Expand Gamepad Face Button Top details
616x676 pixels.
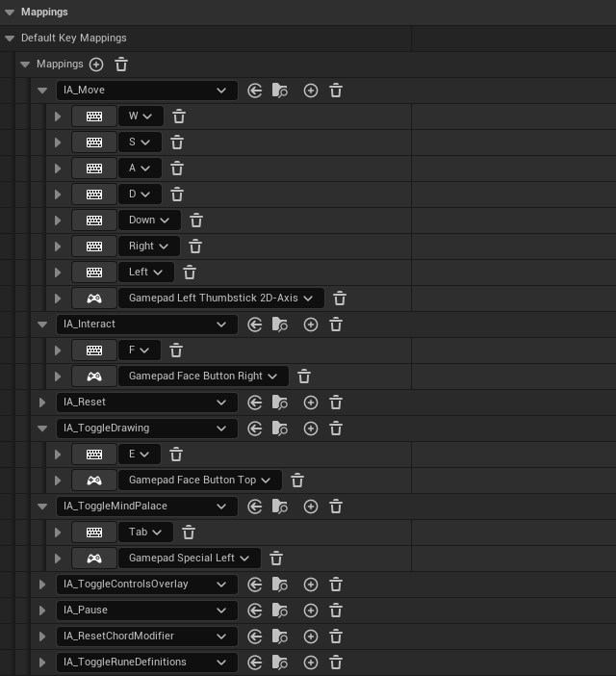58,481
